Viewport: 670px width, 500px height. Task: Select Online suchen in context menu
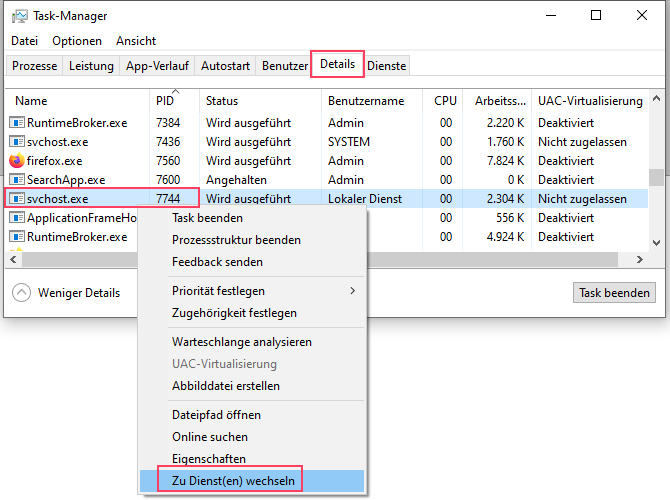pyautogui.click(x=252, y=437)
